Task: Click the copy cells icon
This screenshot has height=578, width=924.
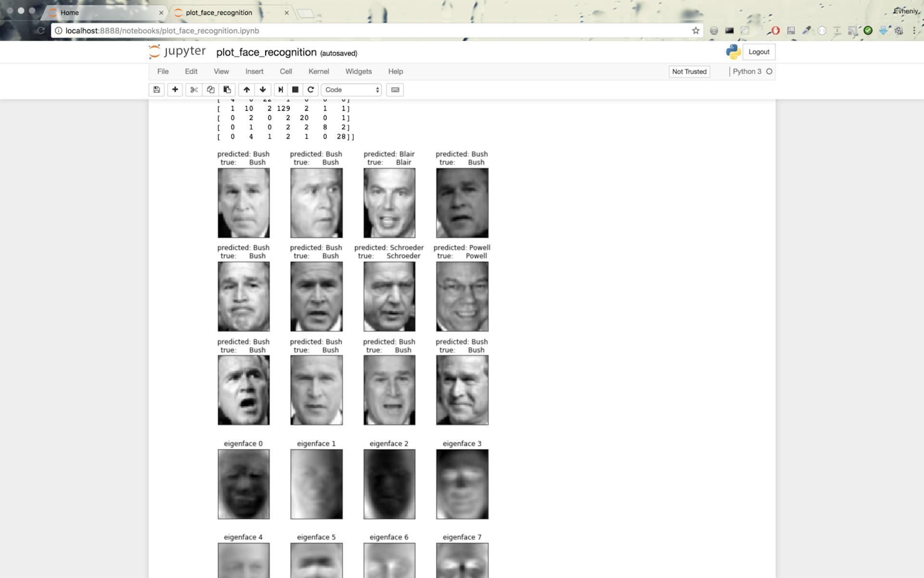Action: coord(210,90)
